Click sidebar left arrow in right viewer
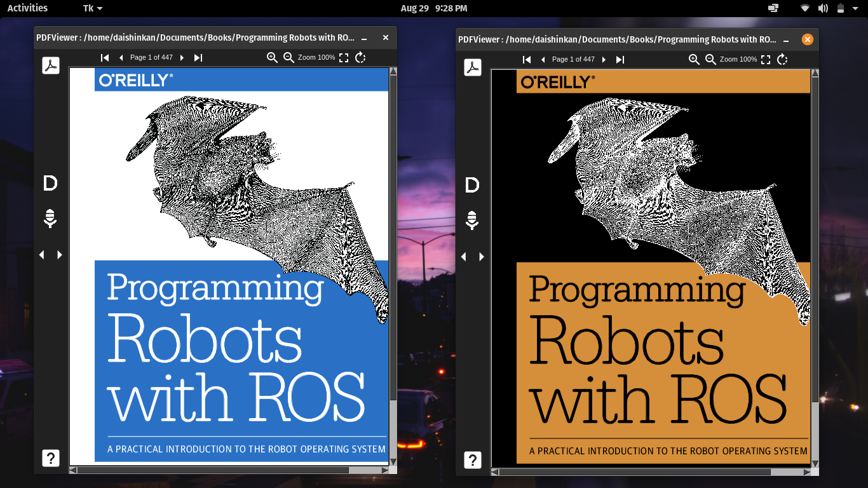Screen dimensions: 868x488 pyautogui.click(x=464, y=256)
